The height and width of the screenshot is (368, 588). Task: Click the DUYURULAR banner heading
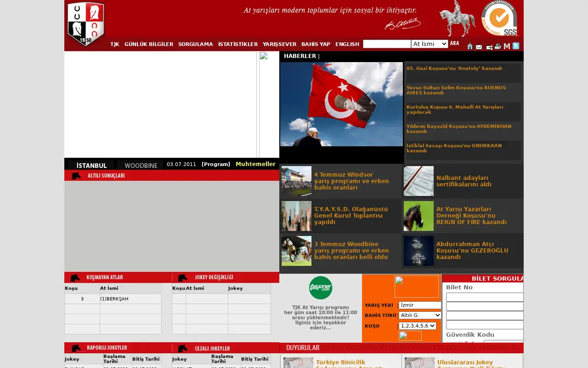click(303, 348)
